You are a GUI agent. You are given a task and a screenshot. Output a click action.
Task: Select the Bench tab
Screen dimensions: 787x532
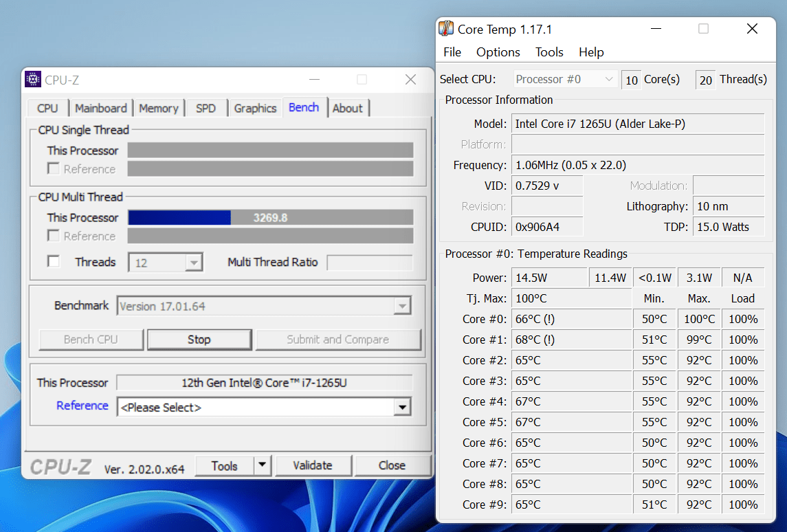click(304, 107)
